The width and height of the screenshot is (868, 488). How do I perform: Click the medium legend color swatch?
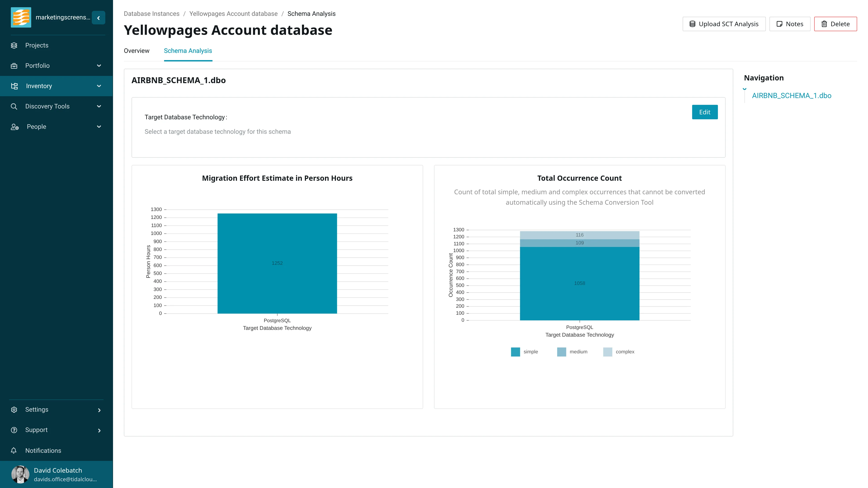pyautogui.click(x=561, y=352)
